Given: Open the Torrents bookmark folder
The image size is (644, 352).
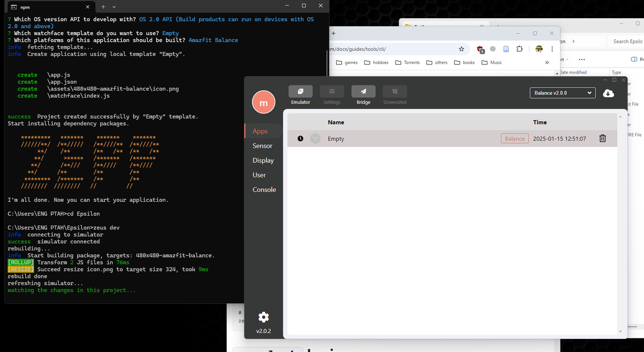Looking at the screenshot, I should point(407,62).
